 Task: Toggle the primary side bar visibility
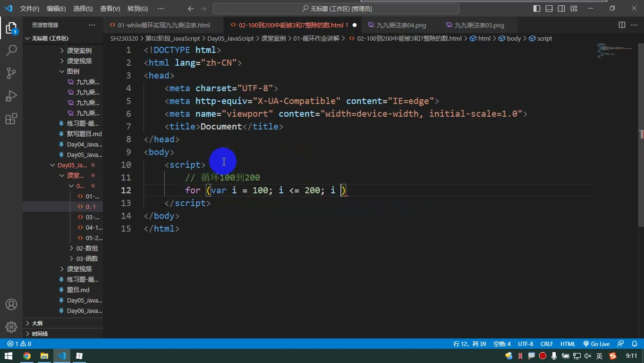537,9
